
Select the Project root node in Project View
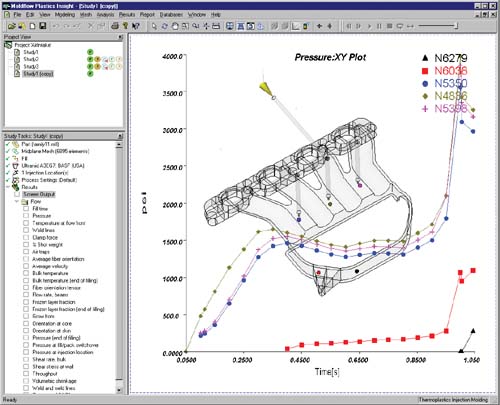(x=33, y=45)
